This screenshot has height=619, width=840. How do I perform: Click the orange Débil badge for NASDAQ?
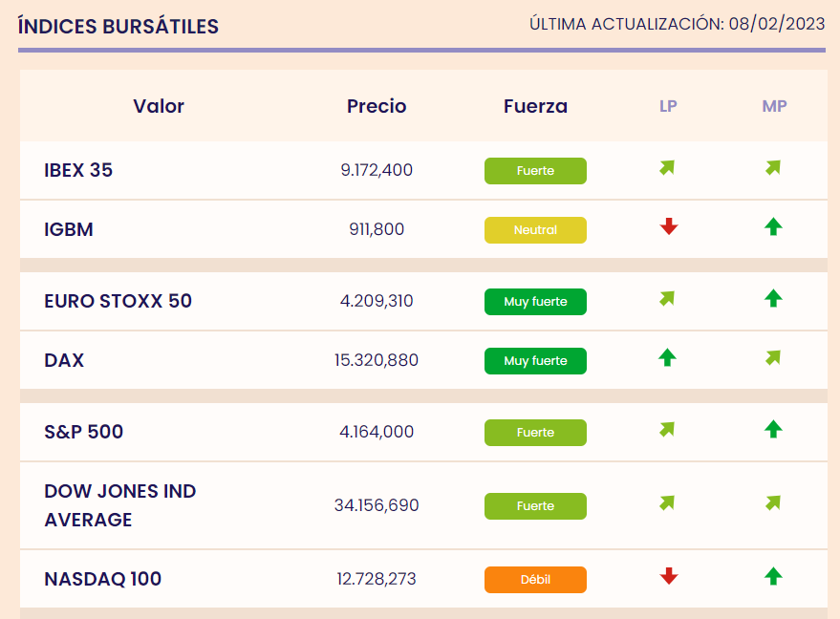pyautogui.click(x=535, y=580)
